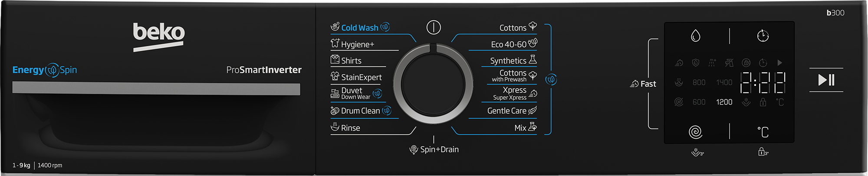Tap the large °C temperature button
868x176 pixels.
[x=763, y=132]
